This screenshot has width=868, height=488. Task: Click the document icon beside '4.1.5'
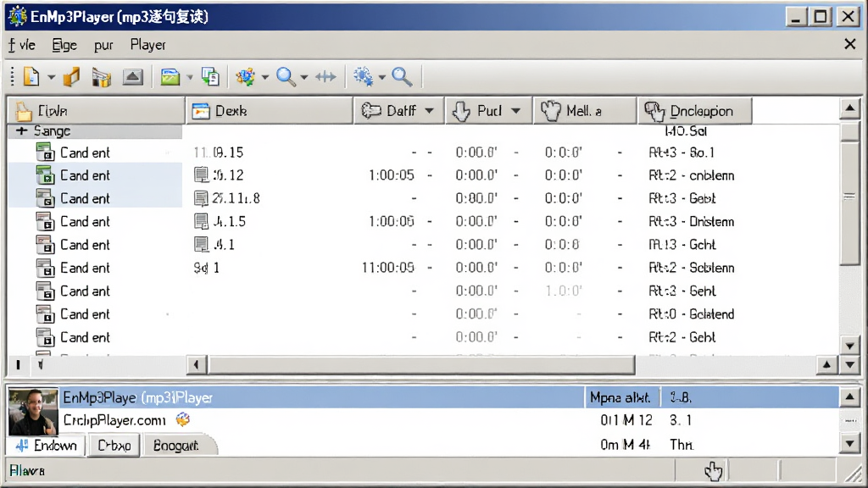[x=202, y=221]
